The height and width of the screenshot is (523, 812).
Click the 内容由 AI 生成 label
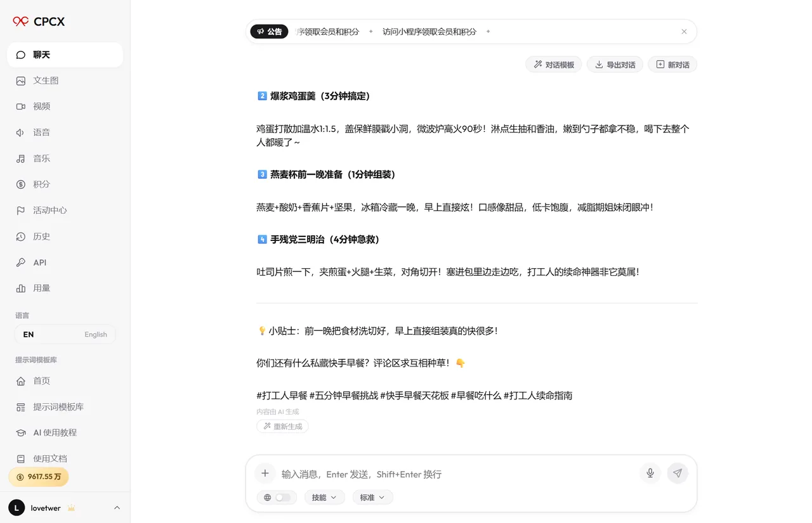tap(278, 411)
